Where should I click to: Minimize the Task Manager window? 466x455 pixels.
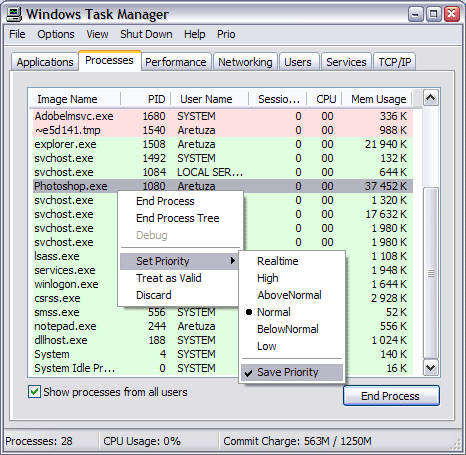click(416, 14)
